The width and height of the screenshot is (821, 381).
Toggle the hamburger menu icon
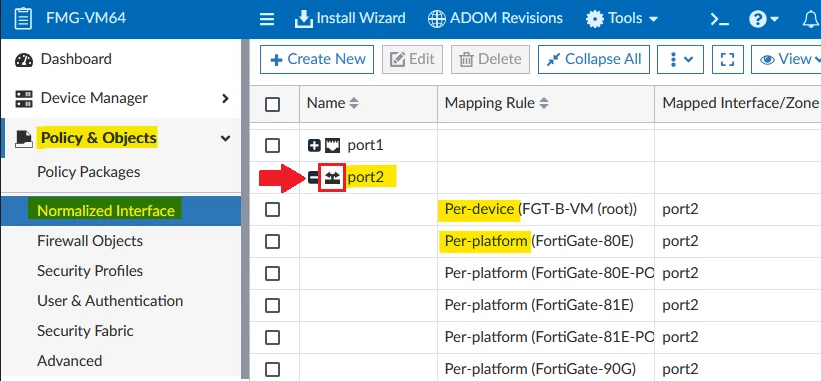[x=267, y=19]
